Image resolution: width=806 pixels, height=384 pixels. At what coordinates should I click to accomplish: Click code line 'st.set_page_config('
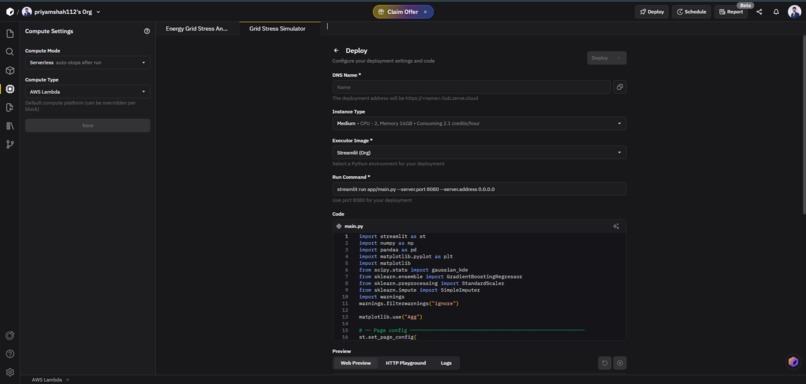(x=388, y=337)
